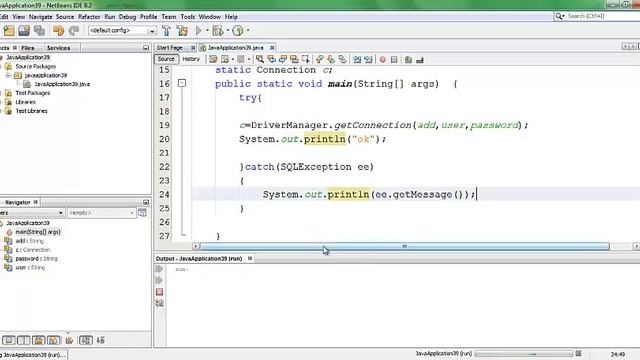Click the Uncomment editor toolbar icon

[420, 60]
